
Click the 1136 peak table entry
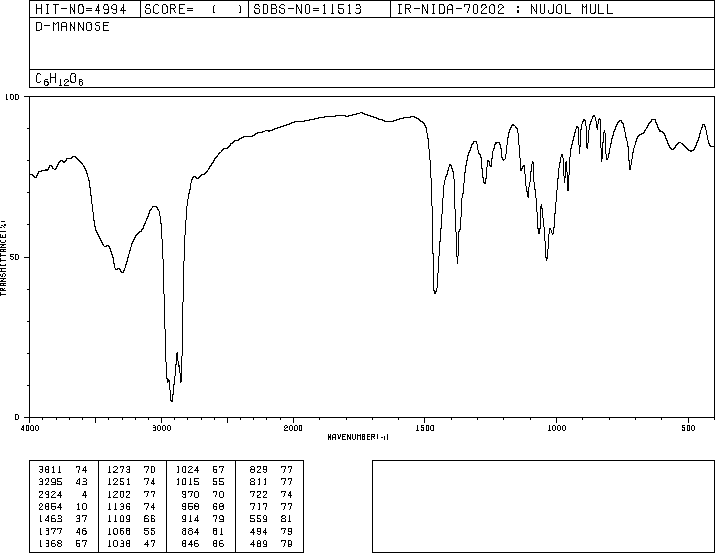119,506
